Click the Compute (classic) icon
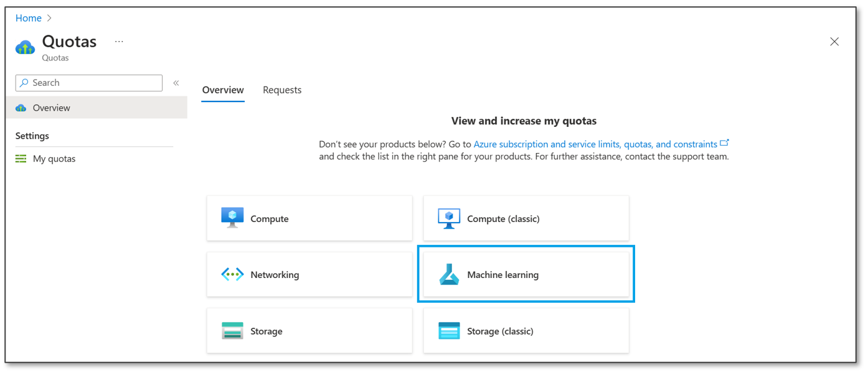 click(449, 218)
